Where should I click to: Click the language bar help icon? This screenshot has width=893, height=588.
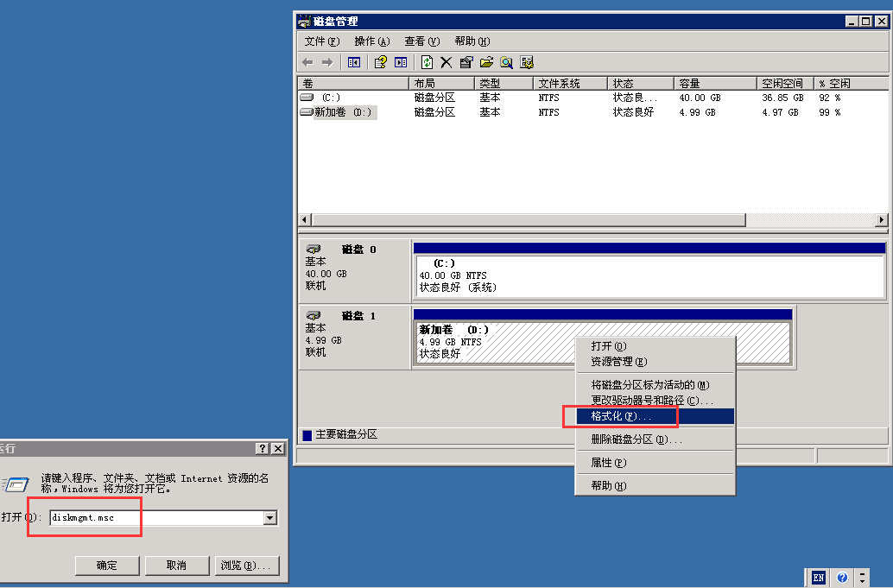pyautogui.click(x=842, y=578)
